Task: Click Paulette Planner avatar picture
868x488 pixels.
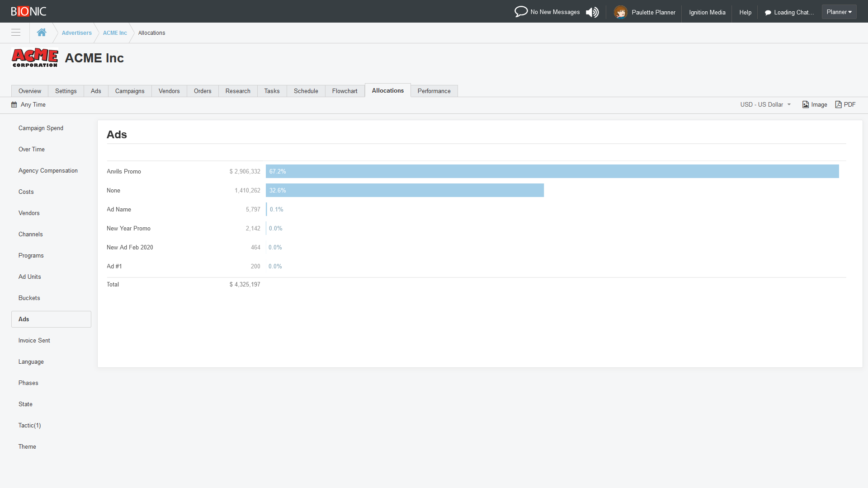Action: [x=620, y=12]
